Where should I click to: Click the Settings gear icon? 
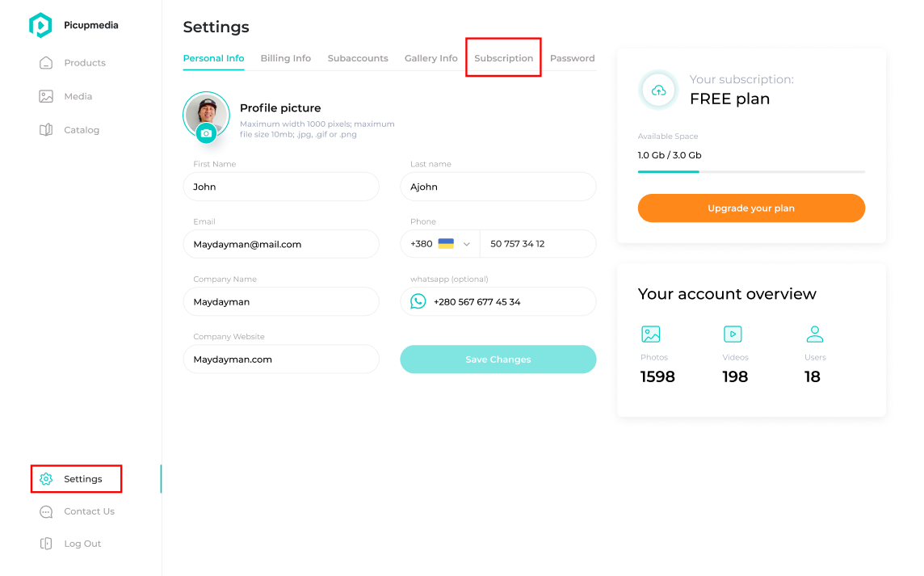[46, 479]
